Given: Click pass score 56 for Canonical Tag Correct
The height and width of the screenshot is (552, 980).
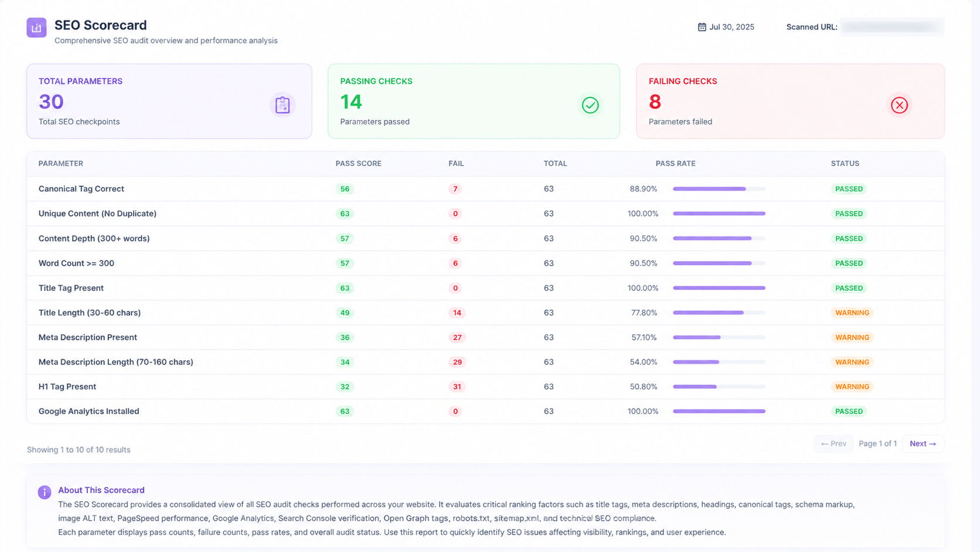Looking at the screenshot, I should click(x=345, y=189).
